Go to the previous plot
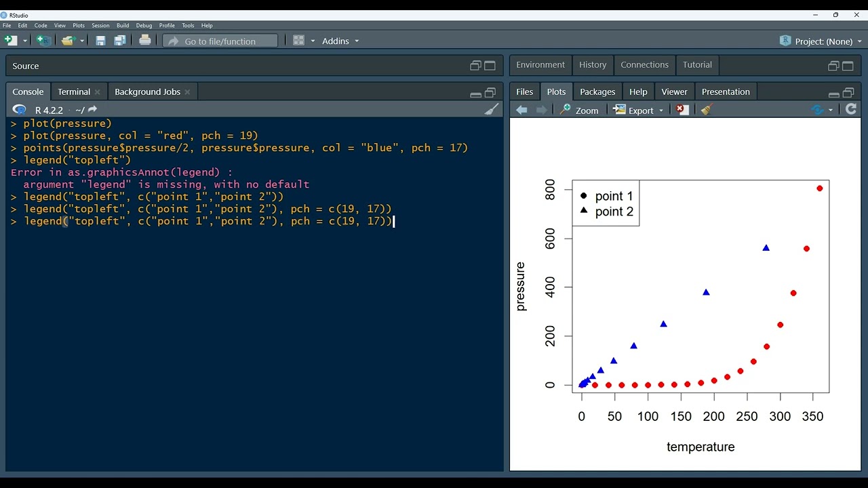 click(x=521, y=110)
